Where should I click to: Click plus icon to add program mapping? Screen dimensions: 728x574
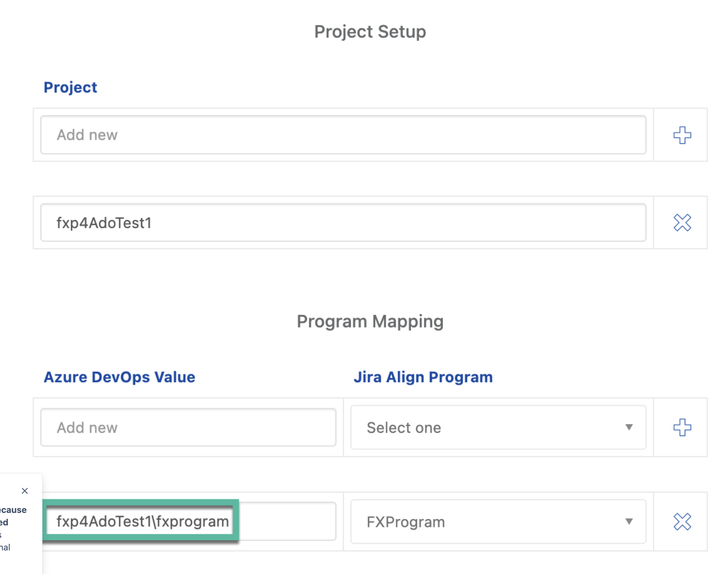(682, 427)
